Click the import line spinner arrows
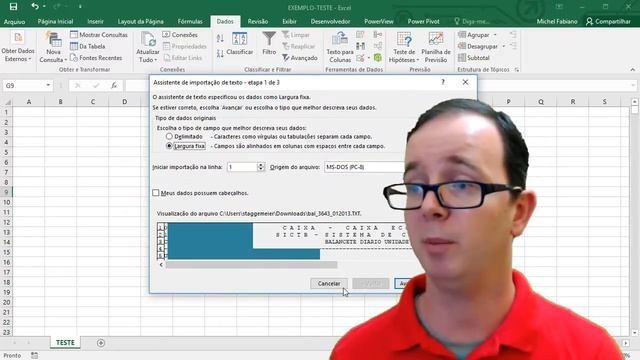 pos(261,167)
